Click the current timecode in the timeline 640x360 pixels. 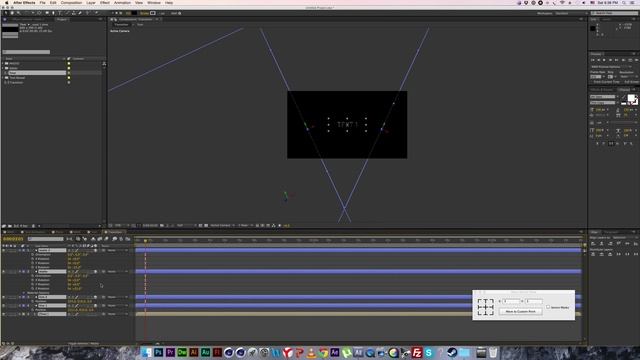(x=13, y=239)
